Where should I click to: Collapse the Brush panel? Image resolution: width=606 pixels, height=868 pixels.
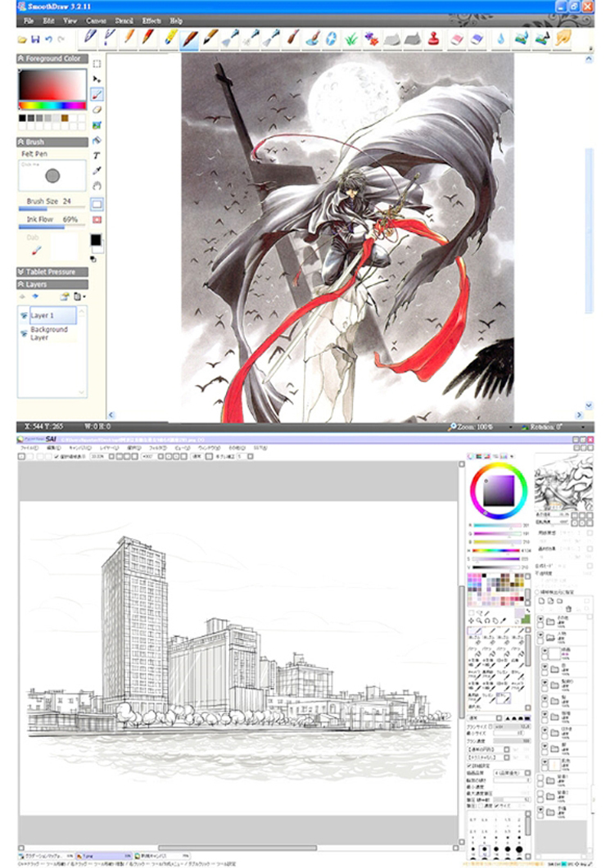(20, 142)
